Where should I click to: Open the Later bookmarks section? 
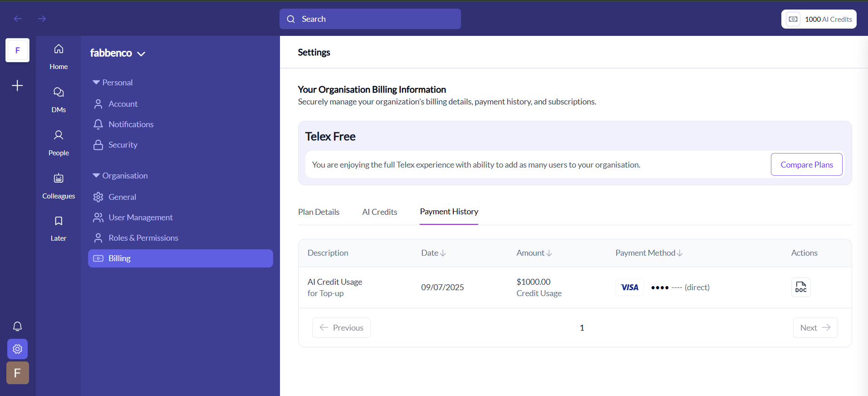tap(59, 228)
